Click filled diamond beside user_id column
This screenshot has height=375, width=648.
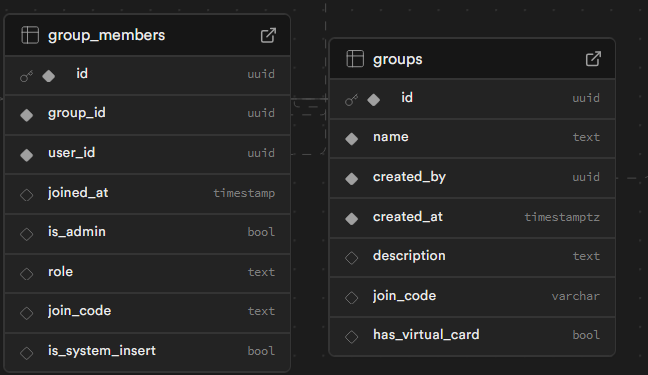point(26,155)
